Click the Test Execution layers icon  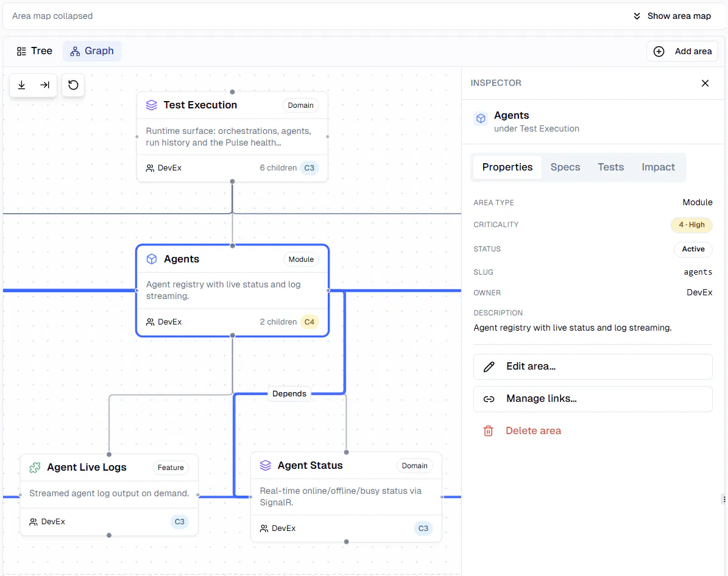[x=151, y=105]
